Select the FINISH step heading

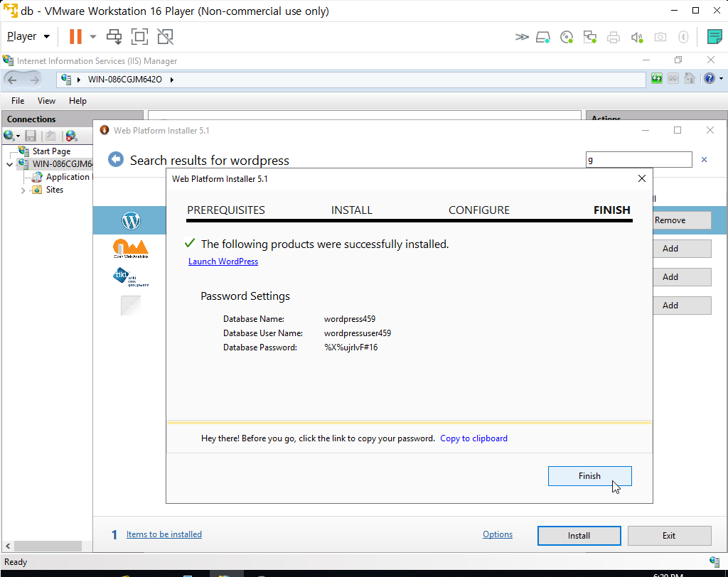click(x=612, y=210)
